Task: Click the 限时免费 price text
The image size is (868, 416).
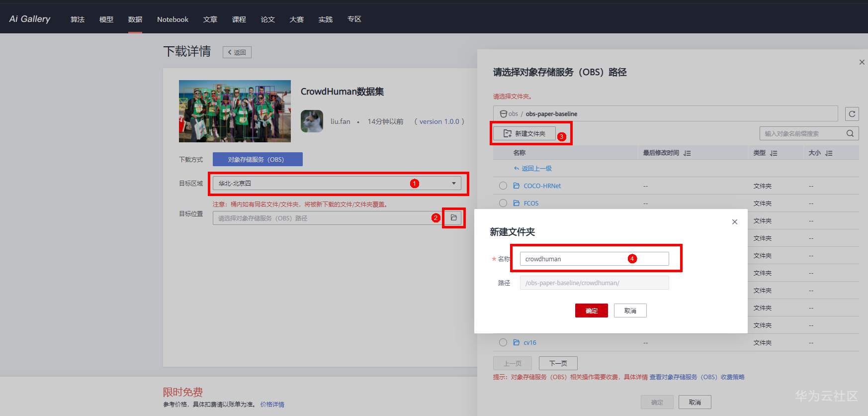Action: coord(183,392)
